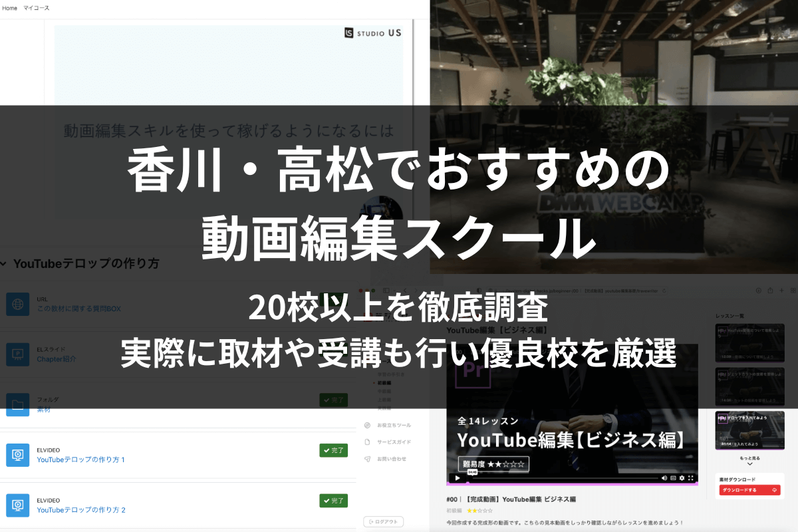Click the ELスライド presentation icon
798x532 pixels.
(x=18, y=354)
